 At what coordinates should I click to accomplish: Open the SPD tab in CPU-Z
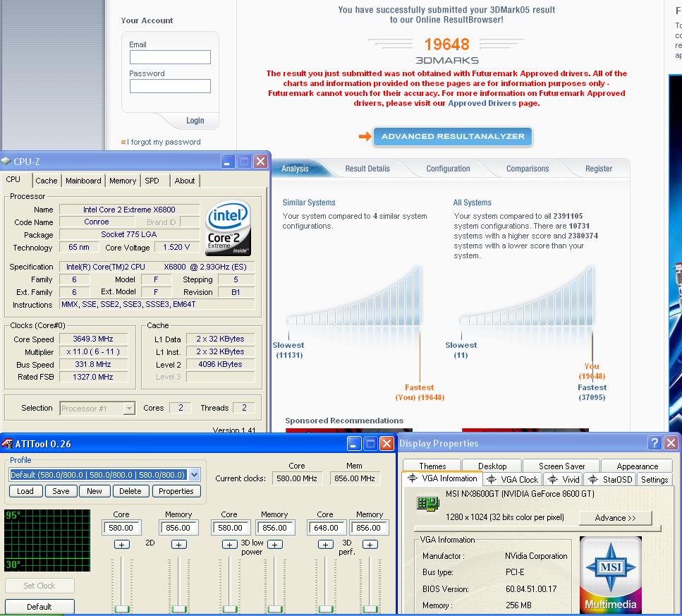pos(152,181)
